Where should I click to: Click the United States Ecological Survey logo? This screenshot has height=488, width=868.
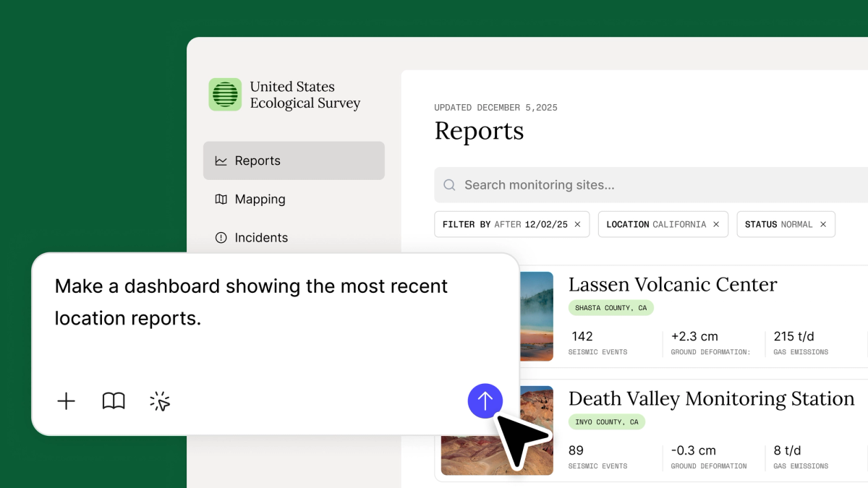[225, 95]
